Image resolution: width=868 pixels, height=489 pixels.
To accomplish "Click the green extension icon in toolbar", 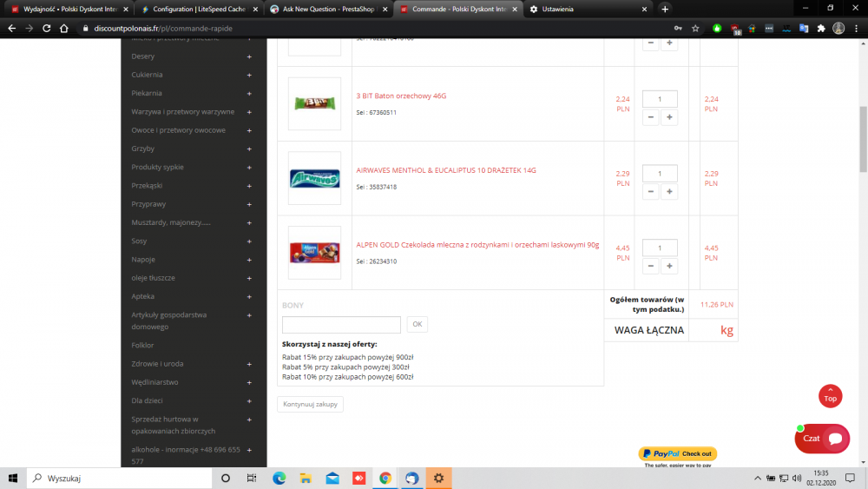I will tap(717, 29).
